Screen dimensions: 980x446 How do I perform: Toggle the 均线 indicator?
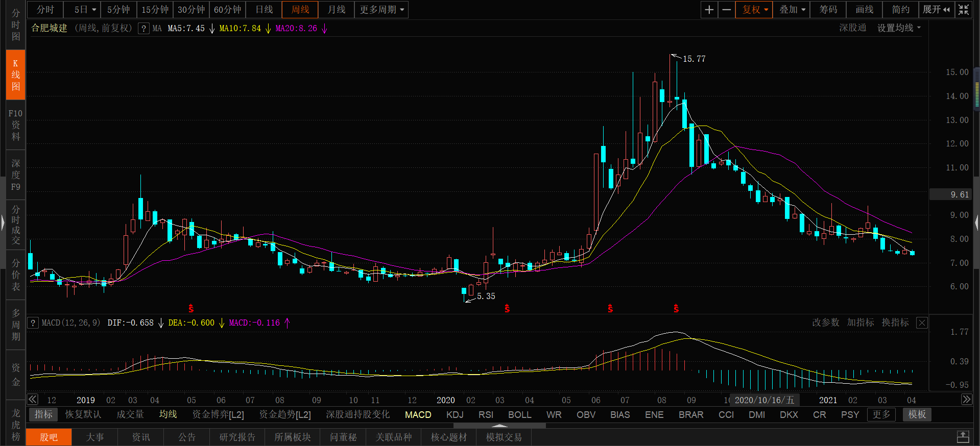(168, 414)
